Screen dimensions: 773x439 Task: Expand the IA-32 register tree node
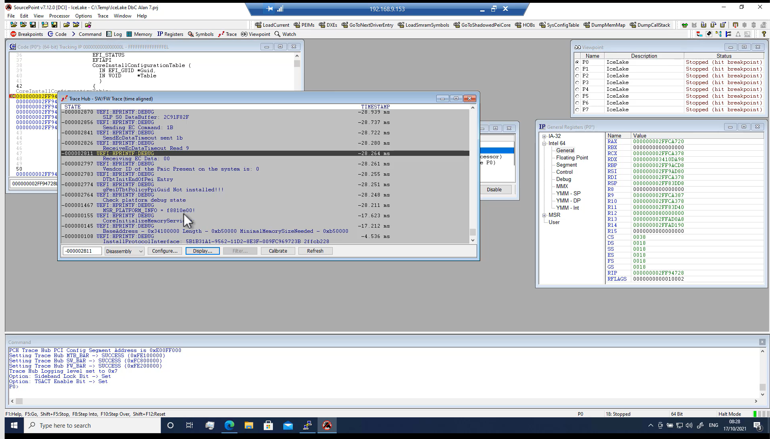click(x=544, y=136)
